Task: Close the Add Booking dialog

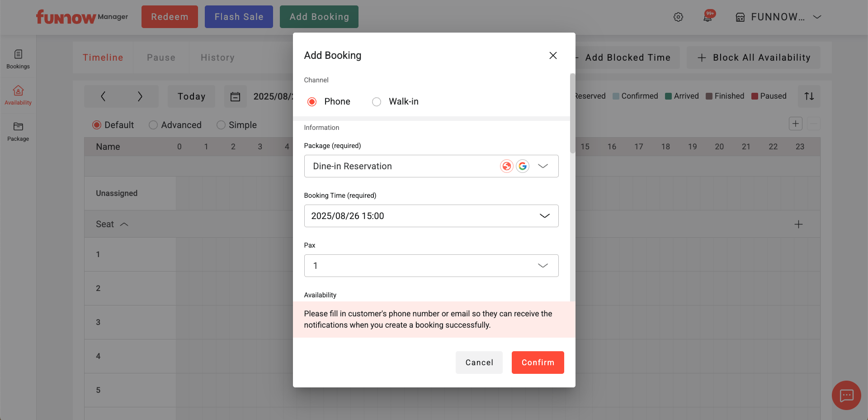Action: pos(552,56)
